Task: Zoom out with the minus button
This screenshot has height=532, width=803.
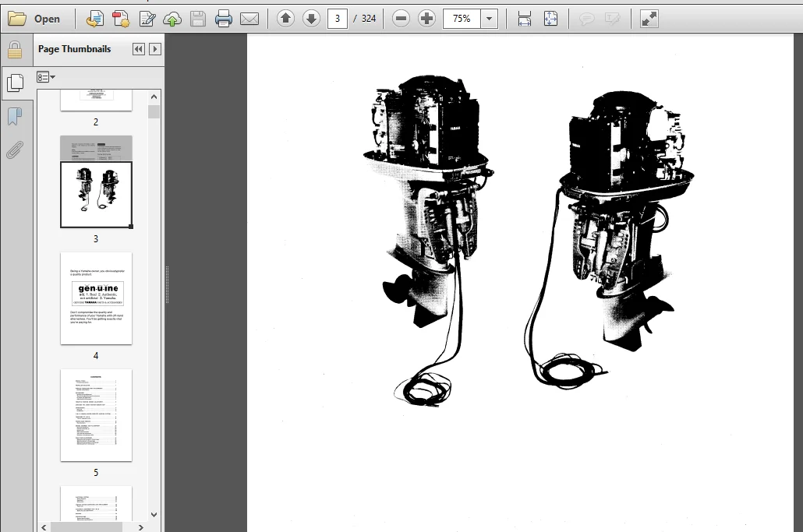Action: click(401, 19)
